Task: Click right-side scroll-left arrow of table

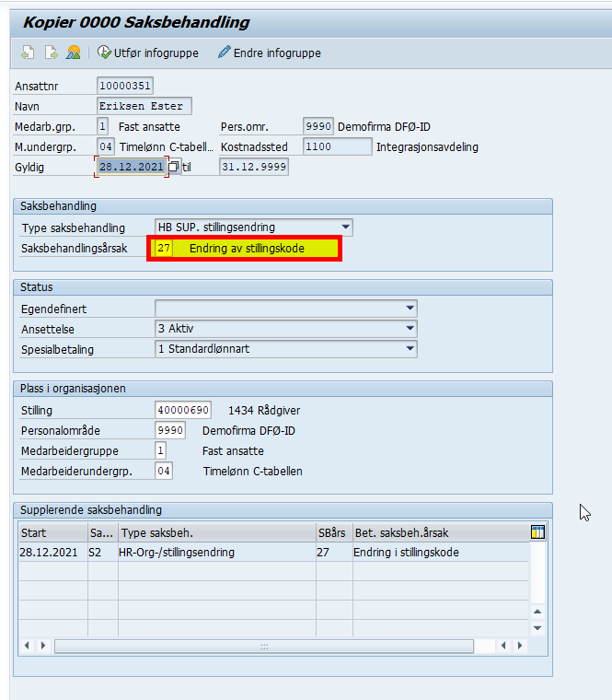Action: coord(503,646)
